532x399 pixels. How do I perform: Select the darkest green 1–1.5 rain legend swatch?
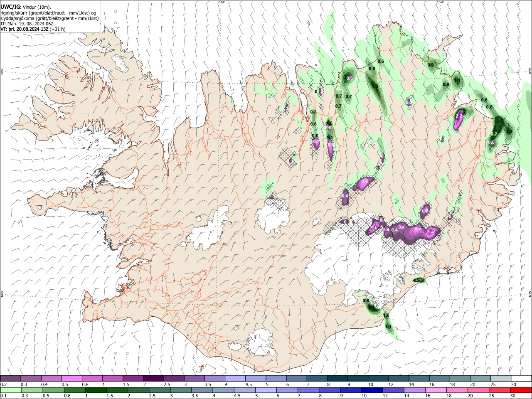[x=96, y=390]
